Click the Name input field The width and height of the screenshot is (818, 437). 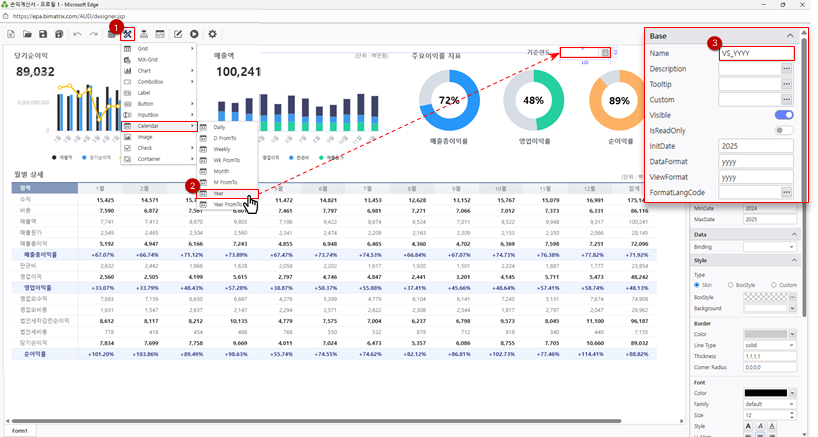click(756, 53)
